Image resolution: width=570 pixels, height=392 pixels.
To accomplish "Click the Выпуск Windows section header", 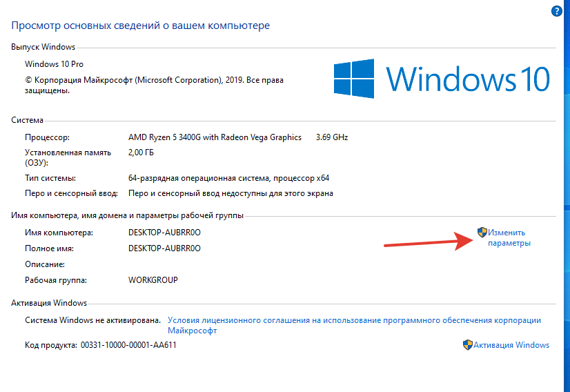I will 43,47.
